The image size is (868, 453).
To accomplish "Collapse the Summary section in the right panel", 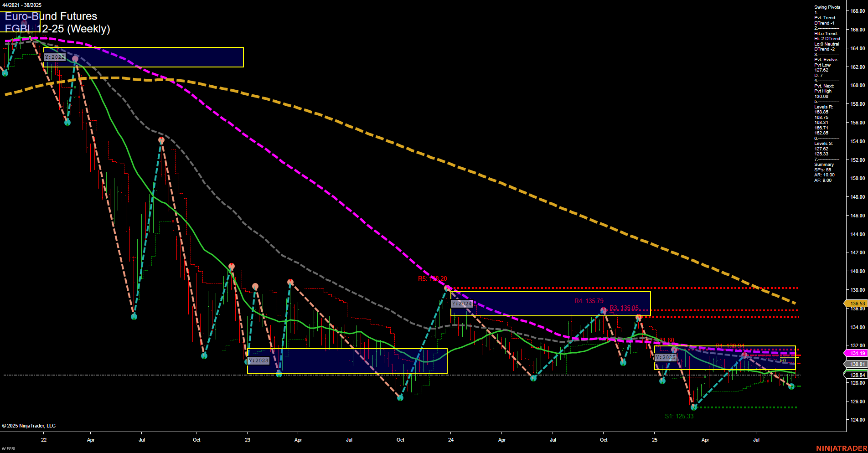I will coord(823,165).
